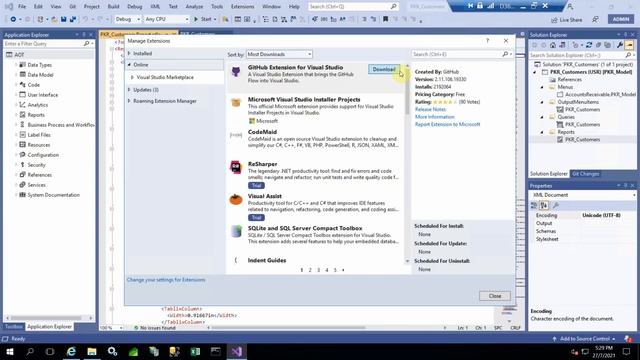Expand Visual Studio Marketplace node
The height and width of the screenshot is (360, 640).
coord(132,77)
